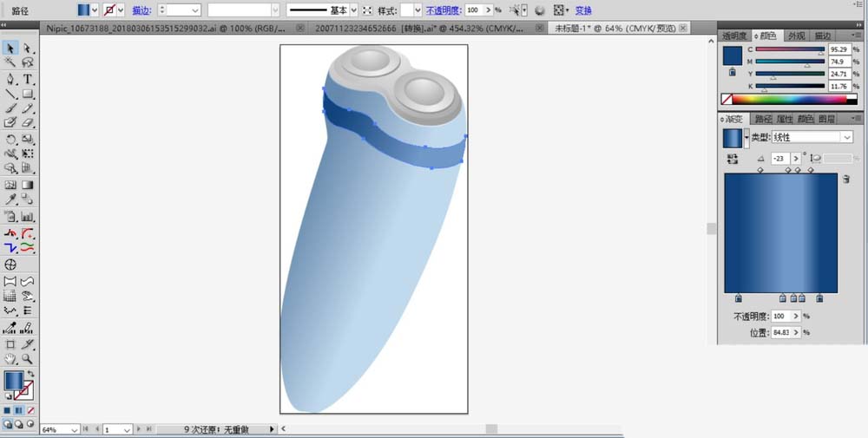Enable Draw Normal mode
The width and height of the screenshot is (868, 438).
[7, 424]
